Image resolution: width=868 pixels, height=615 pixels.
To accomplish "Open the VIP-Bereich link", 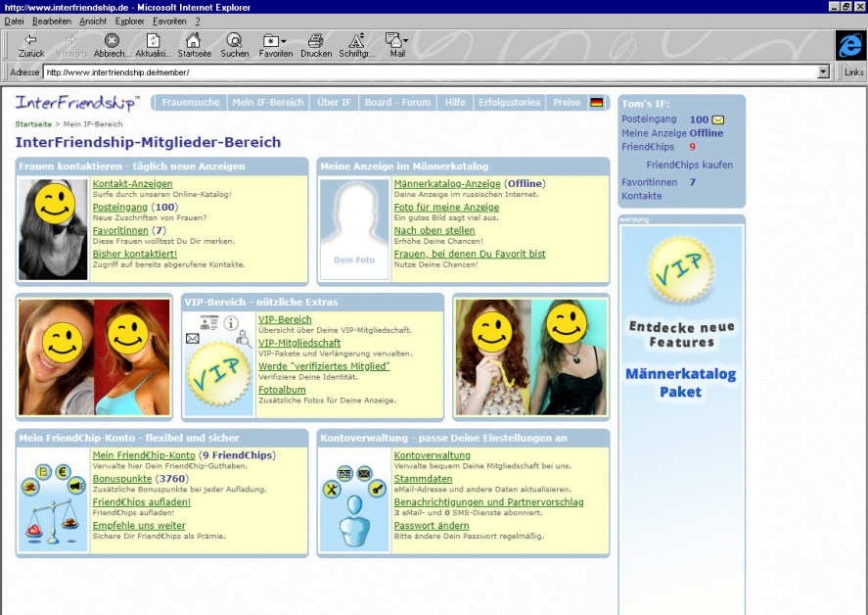I will click(x=285, y=319).
